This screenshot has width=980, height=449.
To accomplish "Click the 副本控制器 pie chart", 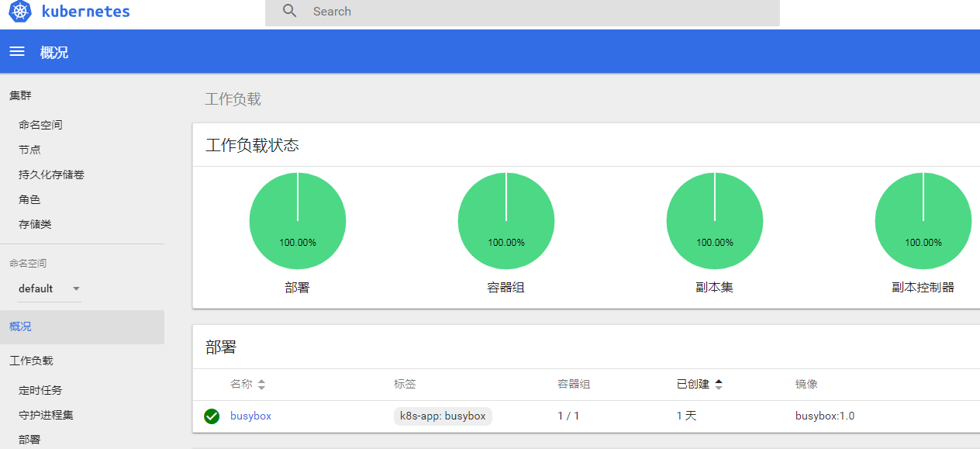I will [923, 221].
